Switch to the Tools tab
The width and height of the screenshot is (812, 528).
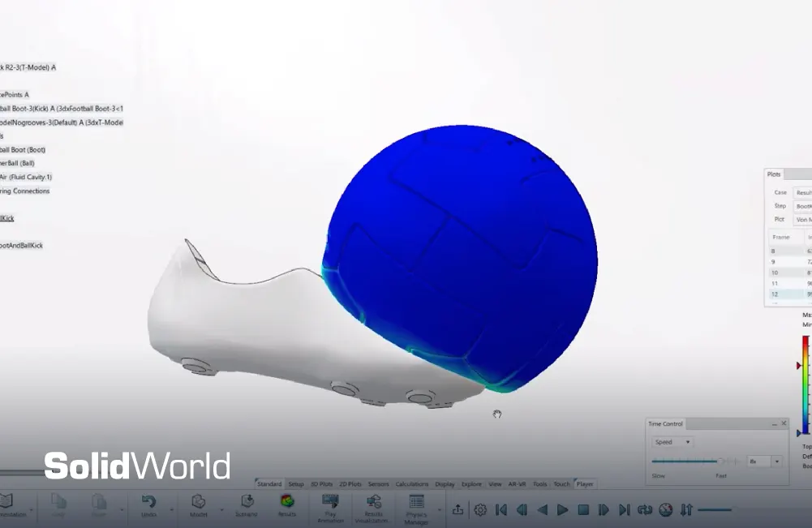pos(540,484)
